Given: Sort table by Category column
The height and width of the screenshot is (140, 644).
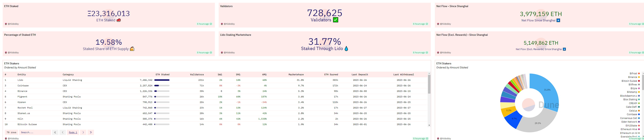Looking at the screenshot, I should (x=68, y=74).
